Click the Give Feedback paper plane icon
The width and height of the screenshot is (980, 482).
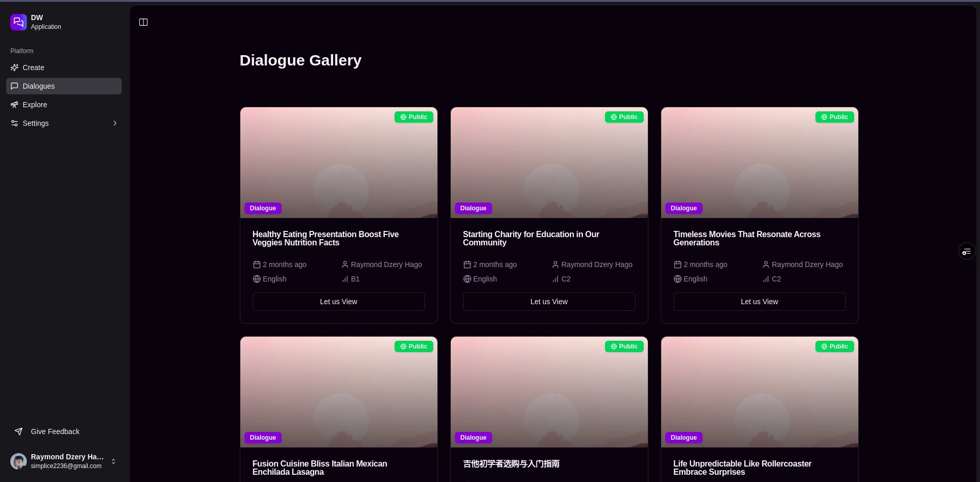tap(19, 431)
